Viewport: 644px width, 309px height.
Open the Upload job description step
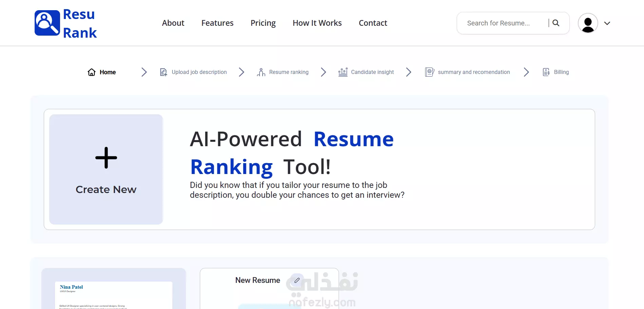(199, 72)
